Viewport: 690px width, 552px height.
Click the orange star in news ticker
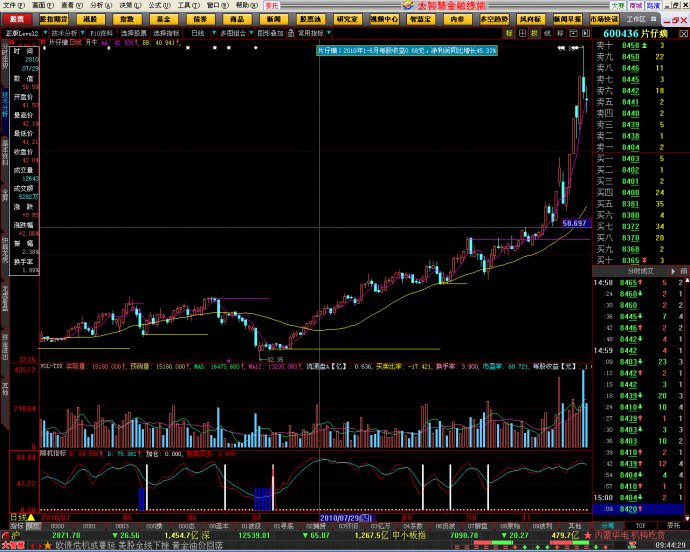tap(48, 546)
